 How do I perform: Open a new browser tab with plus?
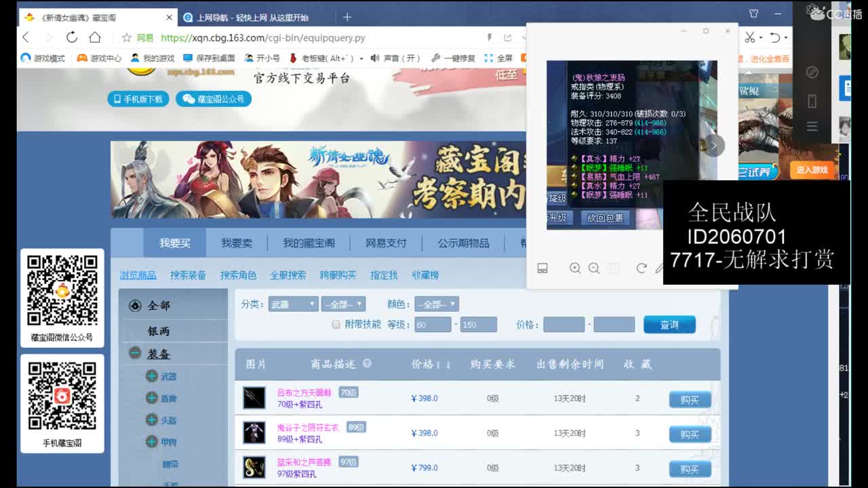347,17
